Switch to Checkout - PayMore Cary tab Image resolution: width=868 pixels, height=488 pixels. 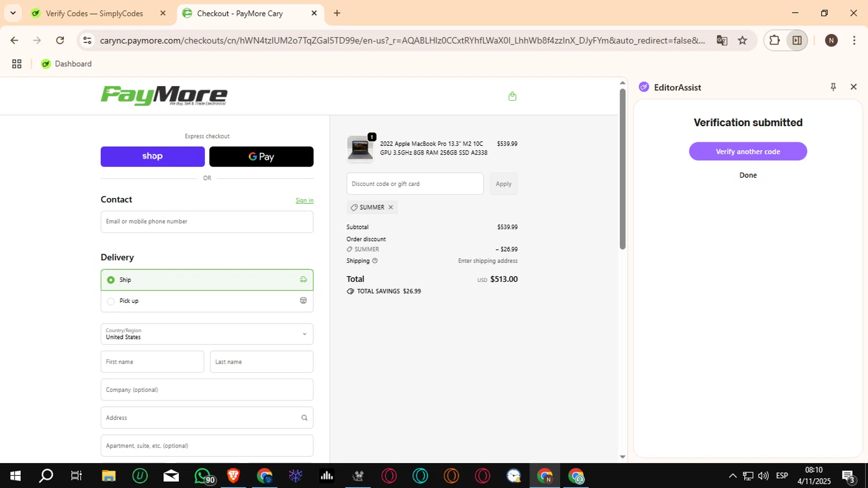[240, 13]
